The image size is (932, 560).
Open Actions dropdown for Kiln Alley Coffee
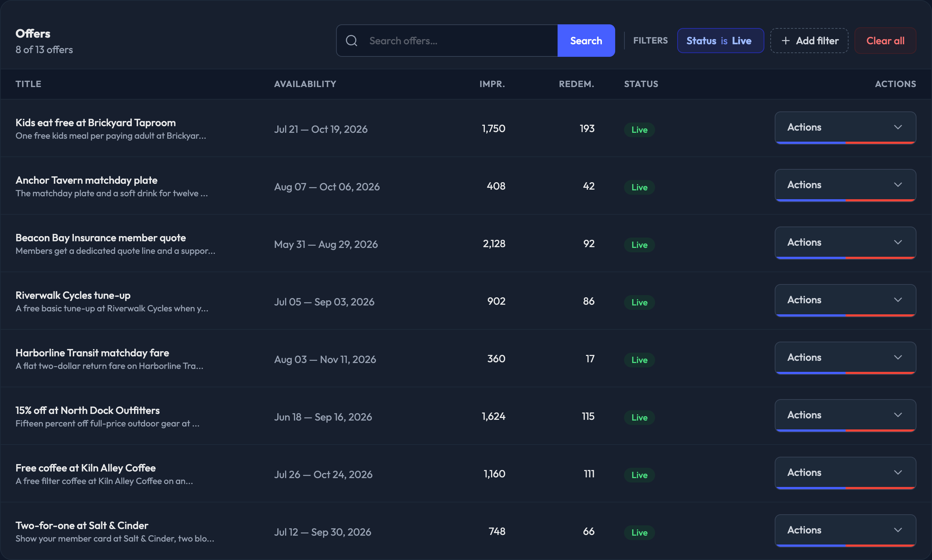pyautogui.click(x=845, y=473)
